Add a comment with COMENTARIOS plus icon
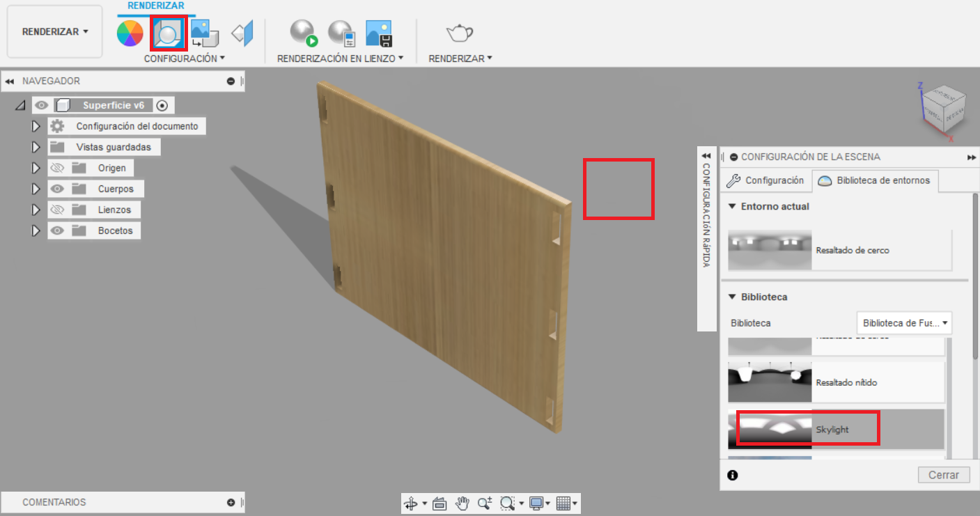This screenshot has width=980, height=516. click(x=231, y=502)
